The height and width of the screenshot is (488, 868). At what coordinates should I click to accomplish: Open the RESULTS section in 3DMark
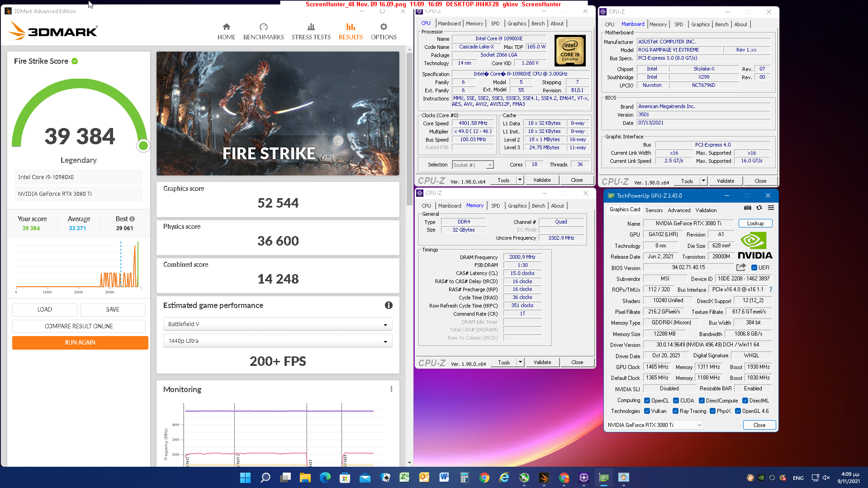pyautogui.click(x=351, y=32)
